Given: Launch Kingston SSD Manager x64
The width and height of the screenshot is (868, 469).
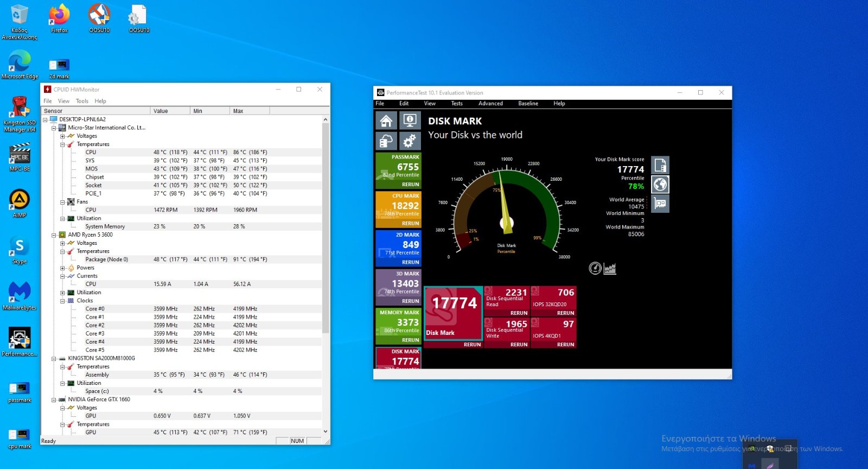Looking at the screenshot, I should coord(20,115).
